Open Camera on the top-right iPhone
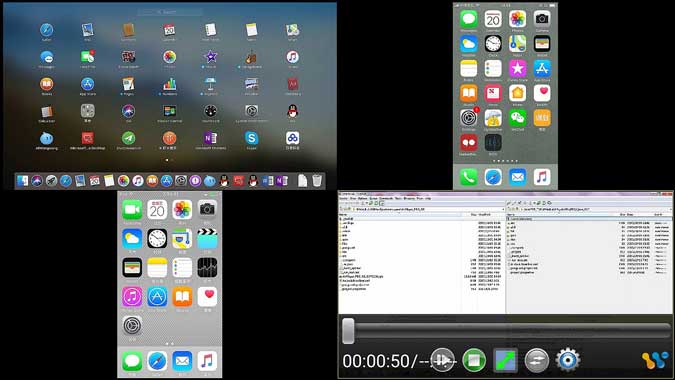 [x=542, y=19]
